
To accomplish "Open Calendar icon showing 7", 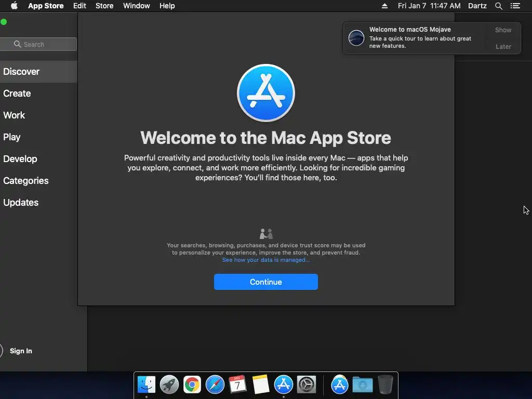I will point(237,384).
